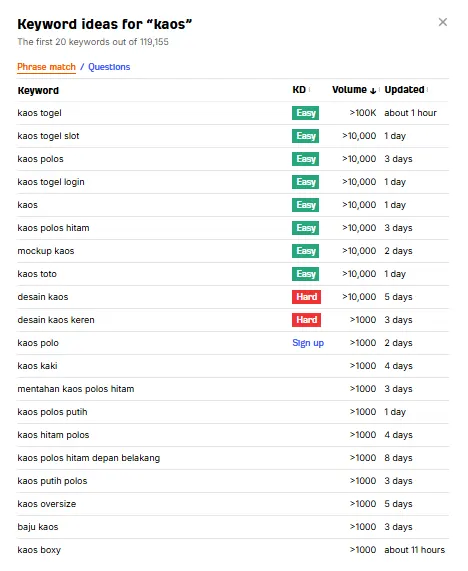The height and width of the screenshot is (571, 468).
Task: Select keyword 'kaos oversize'
Action: pos(47,504)
